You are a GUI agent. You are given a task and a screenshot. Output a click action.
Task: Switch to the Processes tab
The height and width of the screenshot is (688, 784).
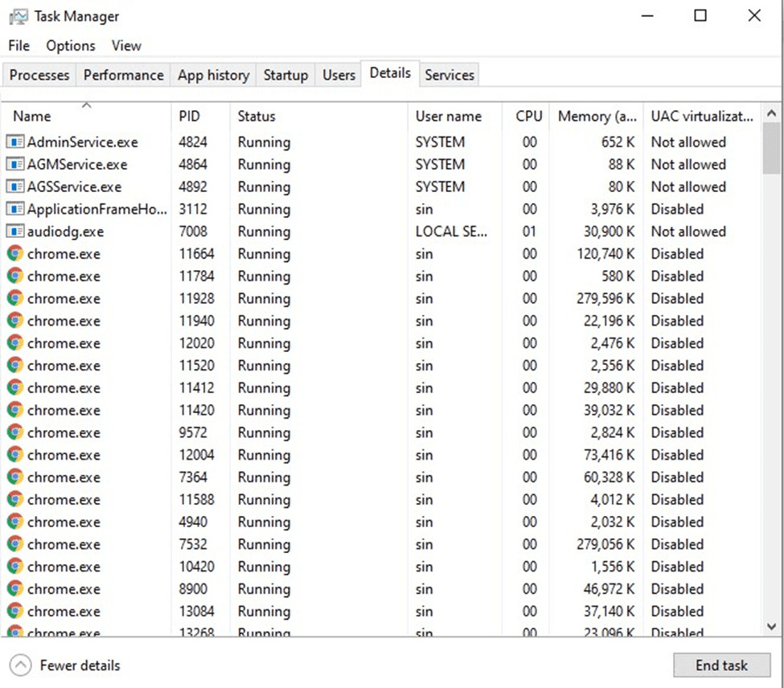point(39,75)
